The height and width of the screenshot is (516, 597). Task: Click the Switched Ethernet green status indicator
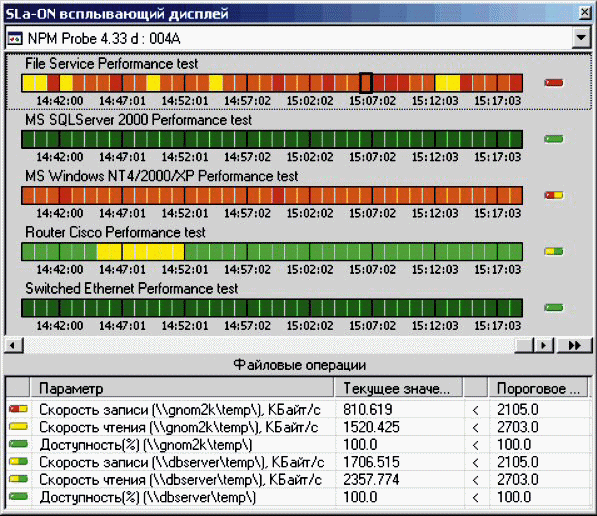coord(554,308)
